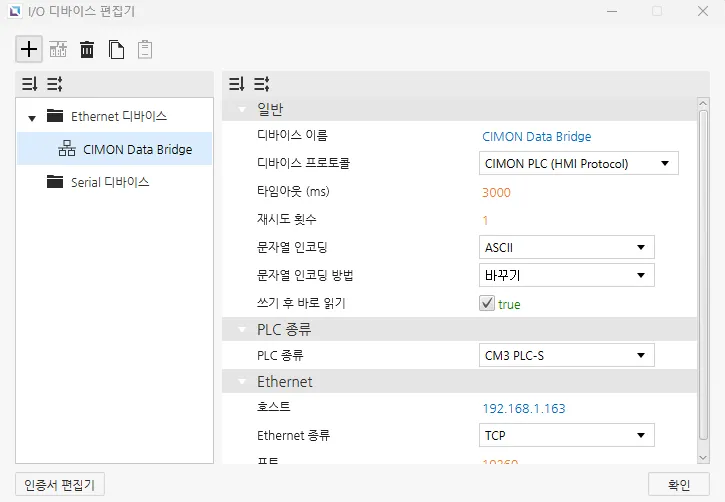Select the Serial 디바이스 folder
The image size is (725, 502).
tap(110, 182)
